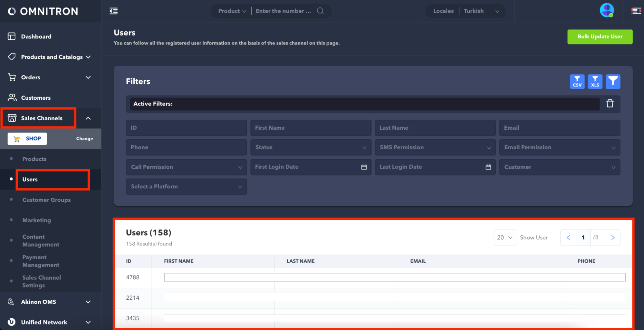Click the search magnifier icon
The width and height of the screenshot is (644, 330).
tap(320, 11)
